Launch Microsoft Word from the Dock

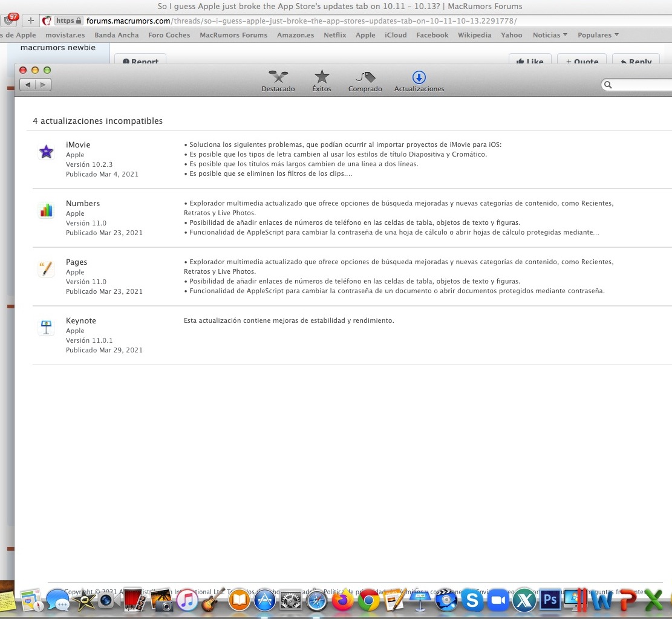point(602,600)
